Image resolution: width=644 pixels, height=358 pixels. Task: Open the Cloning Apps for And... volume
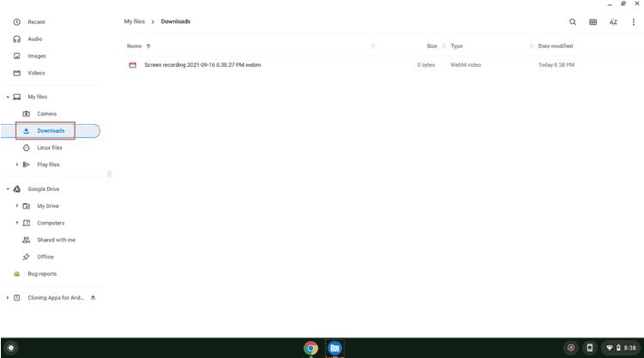point(56,298)
